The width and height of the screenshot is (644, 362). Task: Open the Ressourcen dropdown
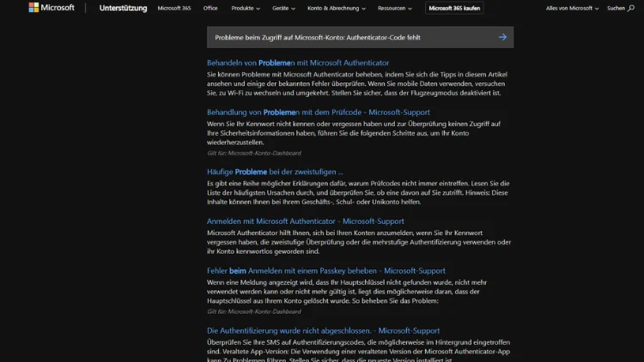pyautogui.click(x=396, y=8)
